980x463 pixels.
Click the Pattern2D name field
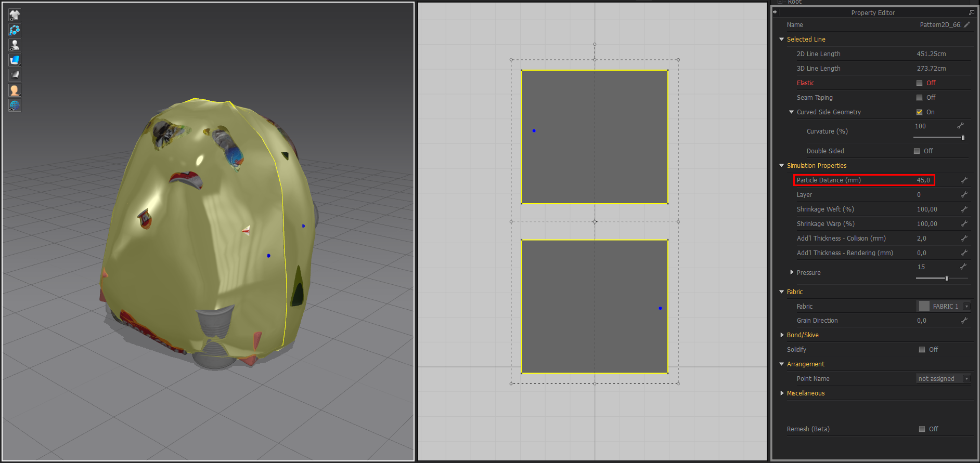[940, 25]
